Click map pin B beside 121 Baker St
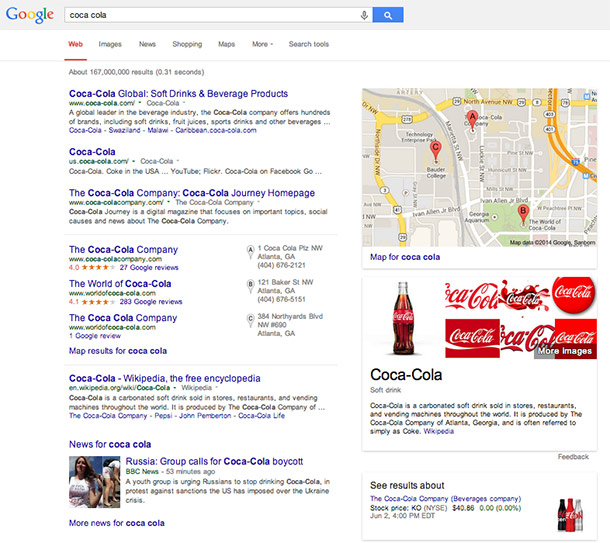The height and width of the screenshot is (543, 610). 251,286
